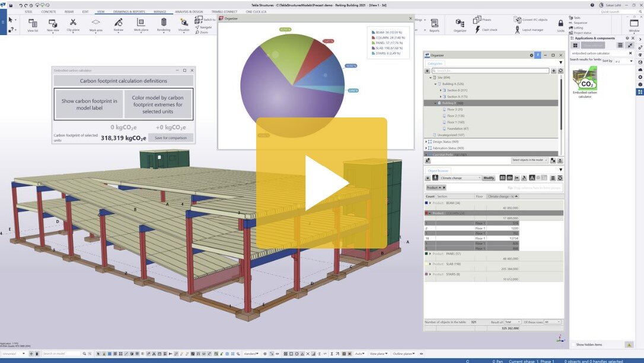Viewport: 644px width, 363px height.
Task: Select Uncategorized (107) tree item
Action: click(x=451, y=135)
